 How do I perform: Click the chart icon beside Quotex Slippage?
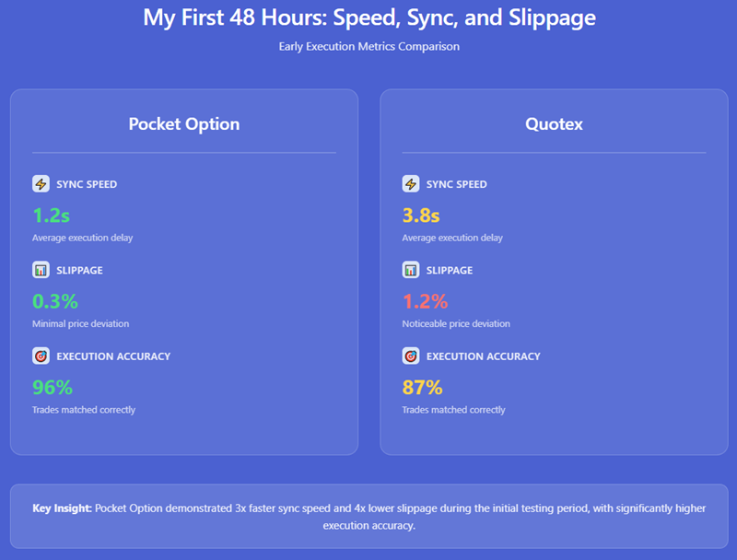411,270
